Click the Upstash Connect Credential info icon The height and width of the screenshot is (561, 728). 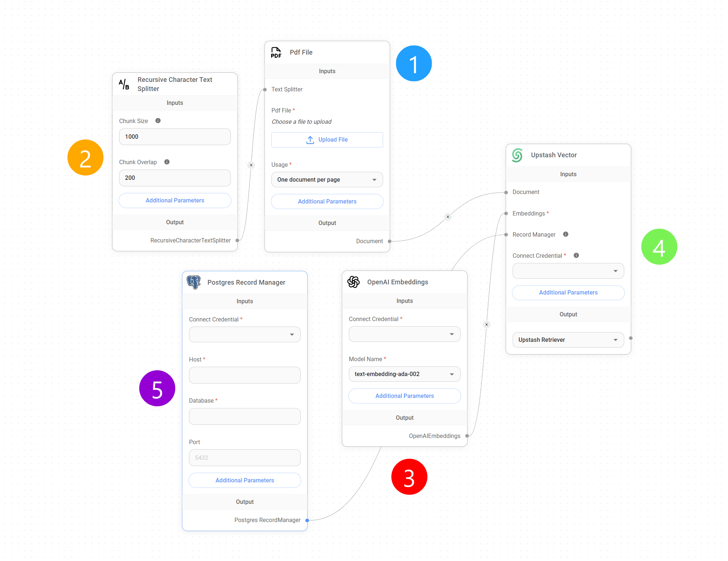(x=576, y=256)
